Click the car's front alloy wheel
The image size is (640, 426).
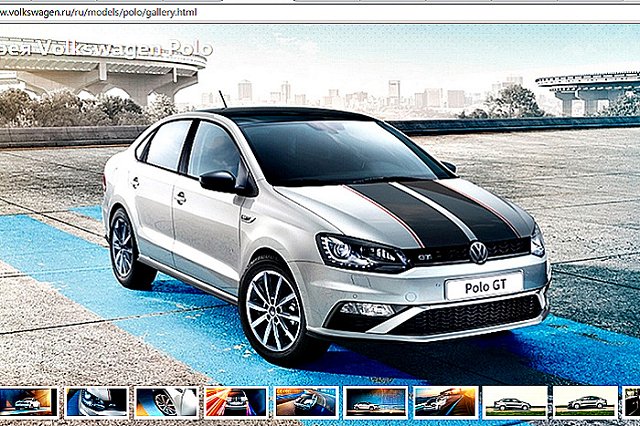point(274,309)
